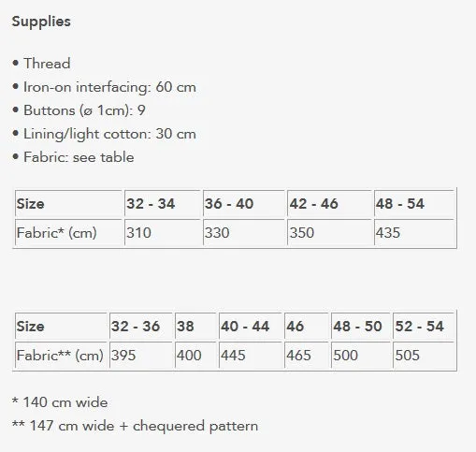Select the 500 fabric value cell
Viewport: 476px width, 452px height.
click(x=361, y=355)
